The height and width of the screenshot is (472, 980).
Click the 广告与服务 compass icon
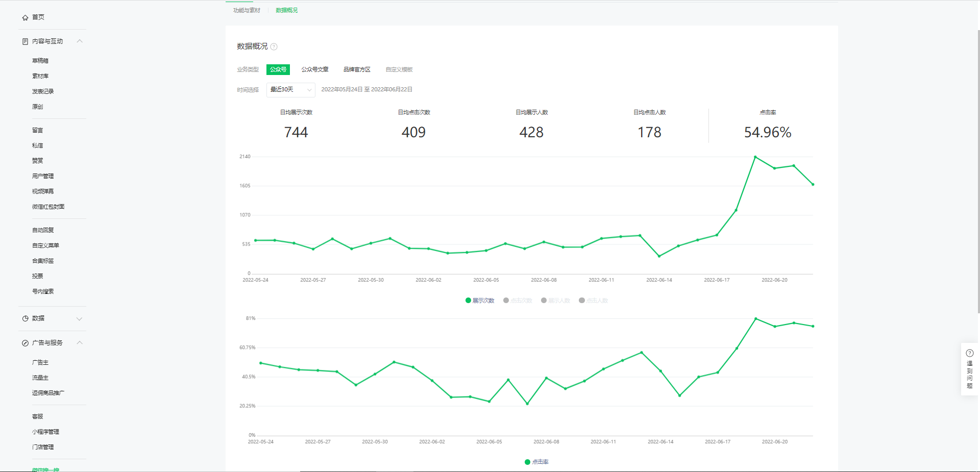point(25,343)
